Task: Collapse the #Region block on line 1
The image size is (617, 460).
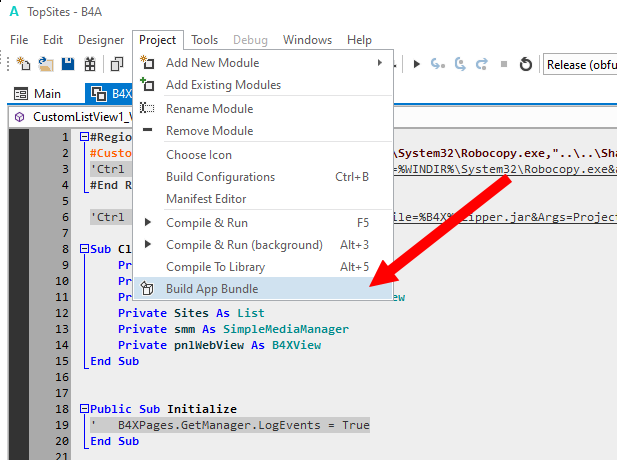Action: click(x=84, y=137)
